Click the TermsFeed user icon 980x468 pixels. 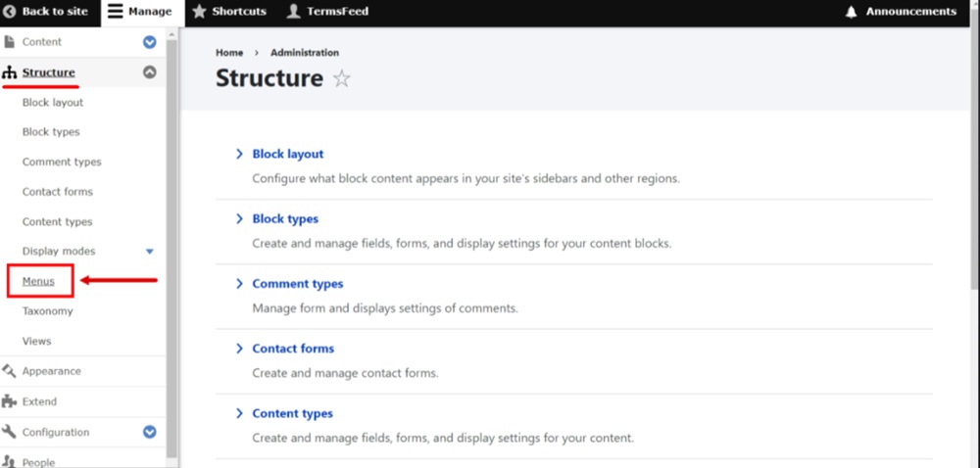point(293,11)
